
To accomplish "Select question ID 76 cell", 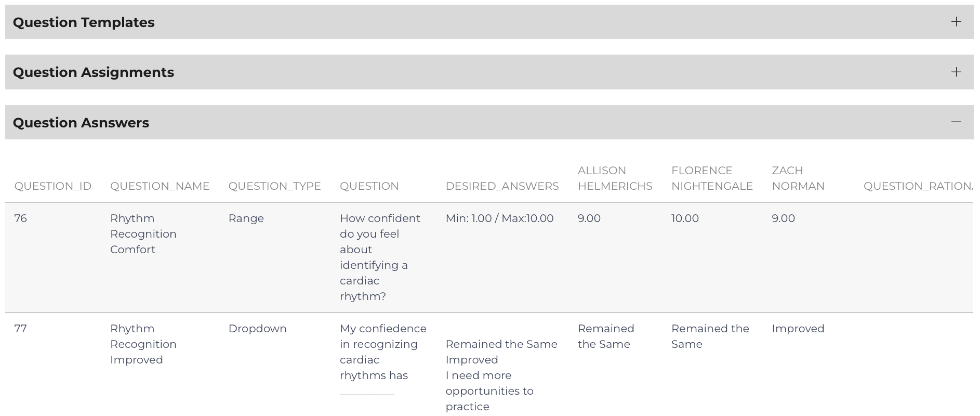I will 21,218.
